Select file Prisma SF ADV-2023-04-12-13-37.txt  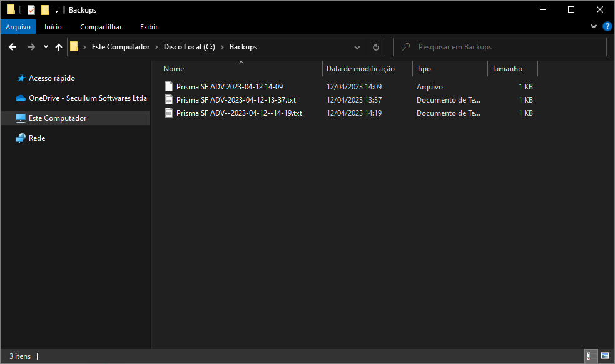click(x=236, y=100)
